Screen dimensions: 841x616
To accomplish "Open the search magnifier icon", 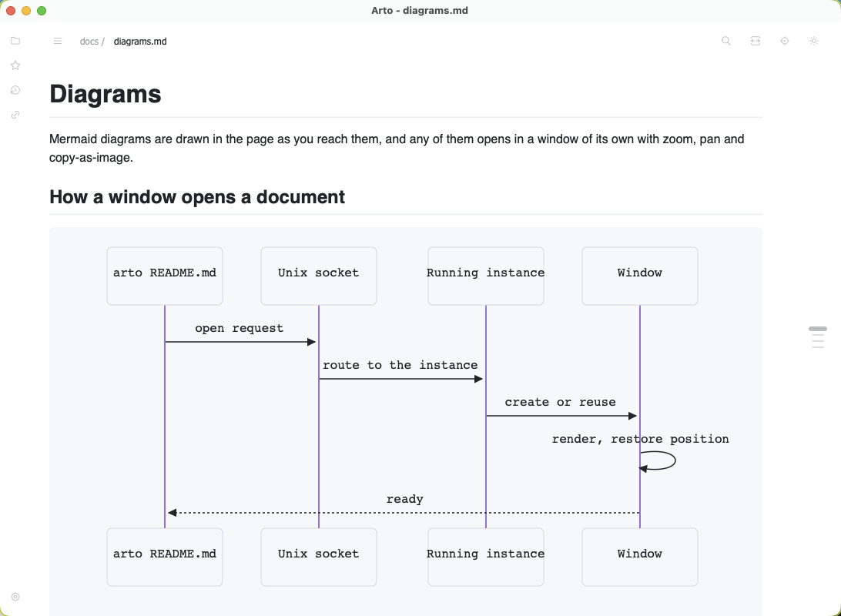I will [x=726, y=41].
